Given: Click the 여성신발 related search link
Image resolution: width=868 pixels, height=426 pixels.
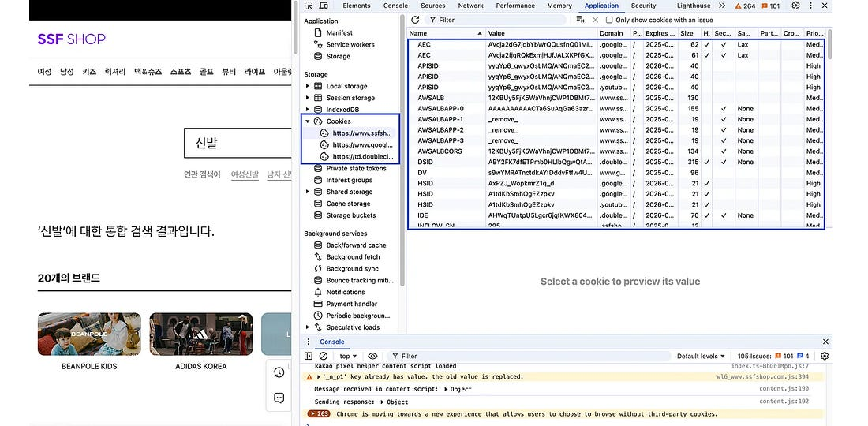Looking at the screenshot, I should coord(245,174).
